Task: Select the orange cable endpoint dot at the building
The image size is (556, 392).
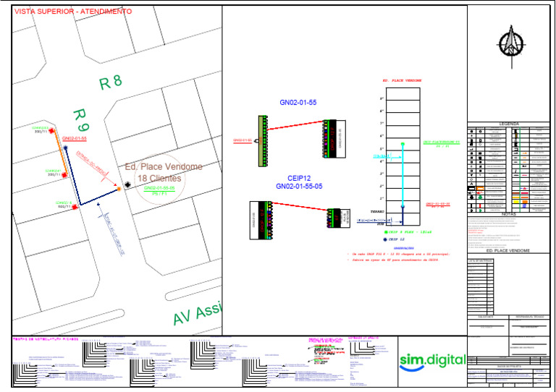Action: pos(119,189)
